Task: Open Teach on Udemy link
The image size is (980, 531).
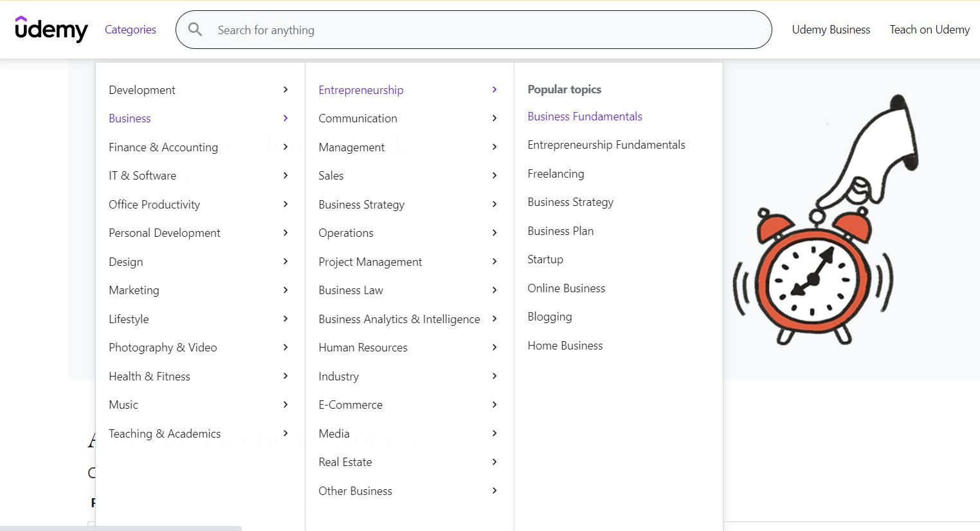Action: (x=929, y=30)
